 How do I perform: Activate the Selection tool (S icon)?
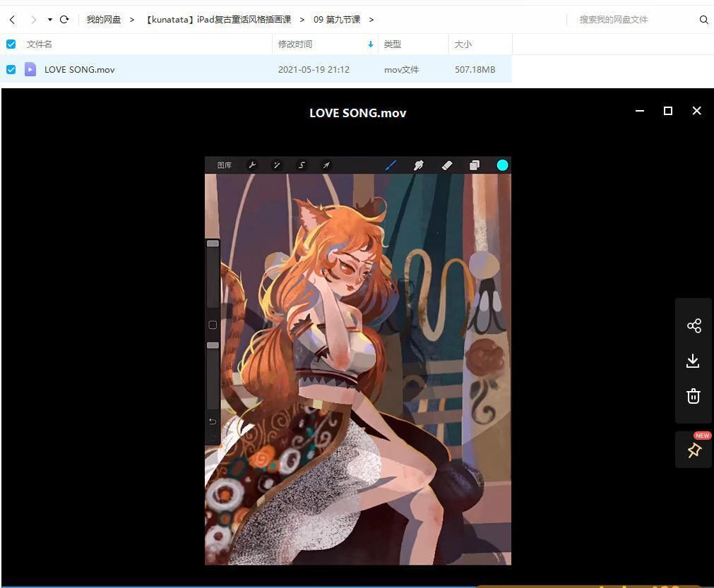click(x=301, y=165)
